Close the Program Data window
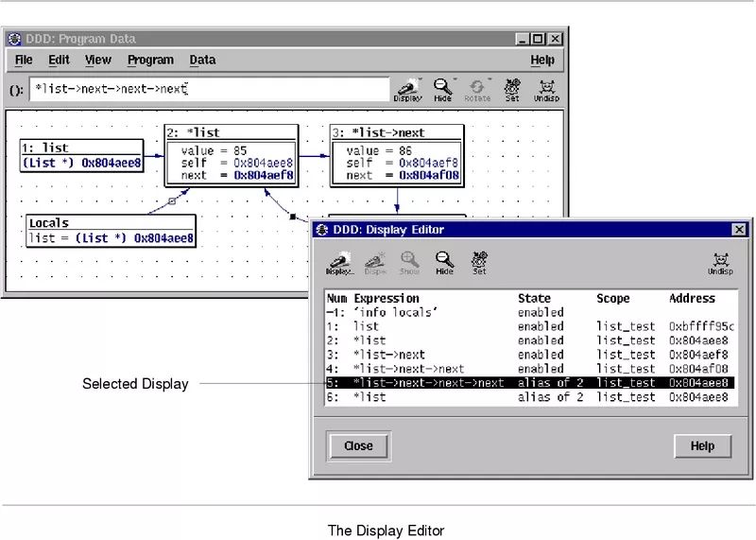The width and height of the screenshot is (756, 540). pos(555,39)
